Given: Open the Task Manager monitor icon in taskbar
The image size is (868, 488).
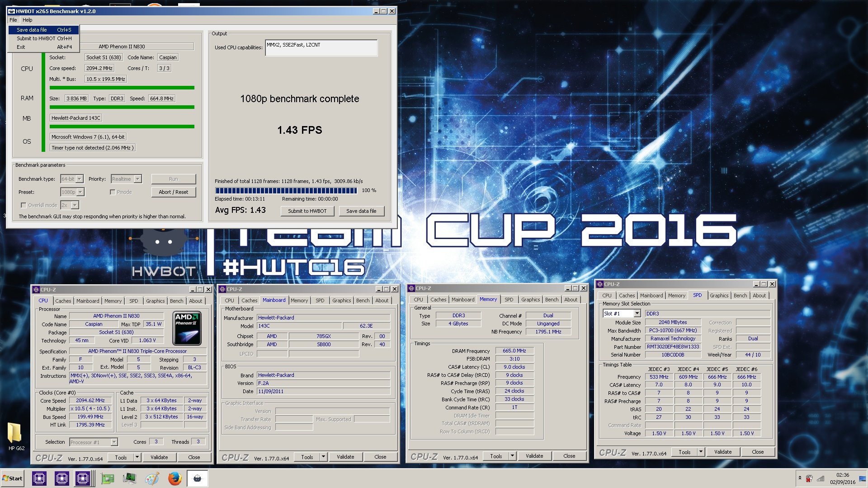Looking at the screenshot, I should click(129, 478).
